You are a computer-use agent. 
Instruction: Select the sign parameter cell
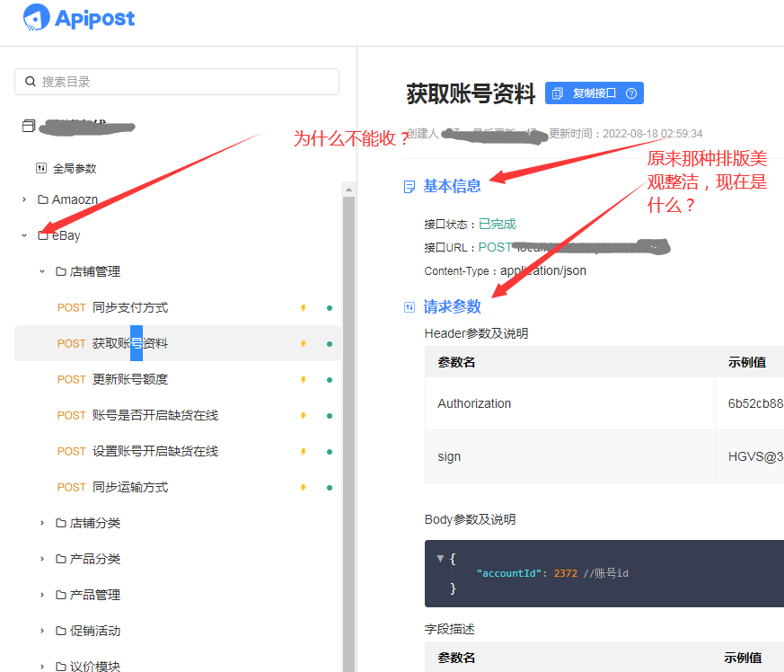(x=570, y=456)
